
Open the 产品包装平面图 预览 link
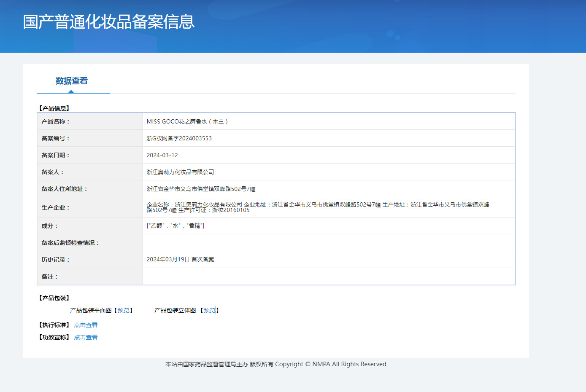pos(123,310)
